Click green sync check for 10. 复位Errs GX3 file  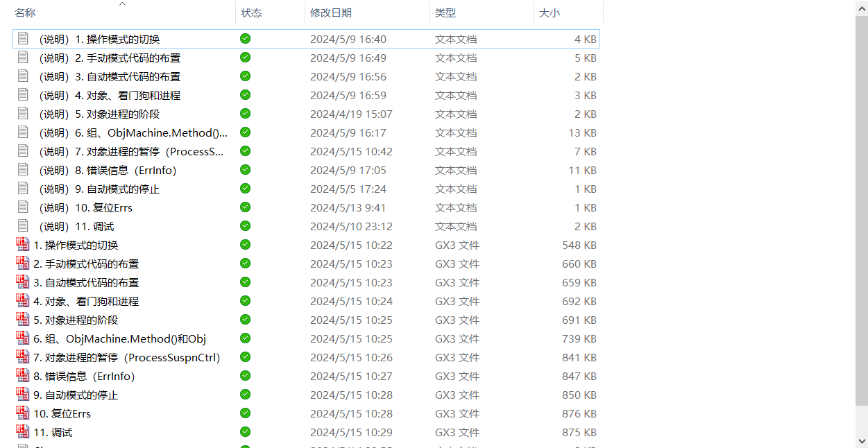coord(245,413)
